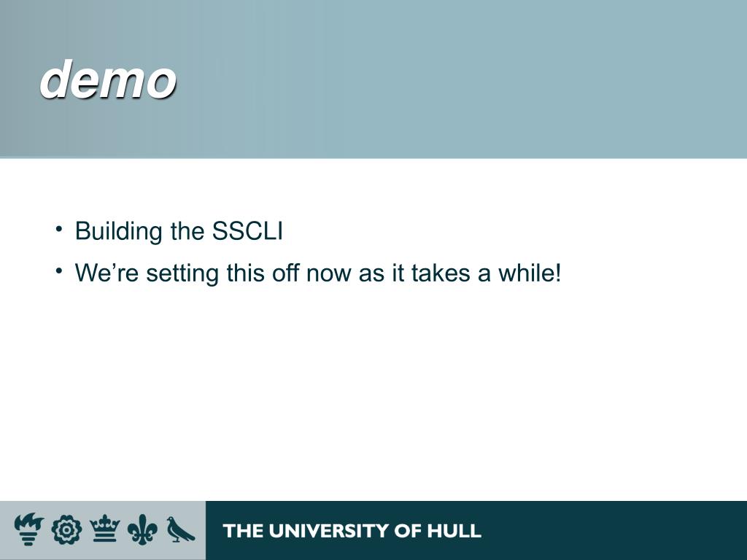Click the bullet point before 'Building'
747x560 pixels.
pos(58,228)
